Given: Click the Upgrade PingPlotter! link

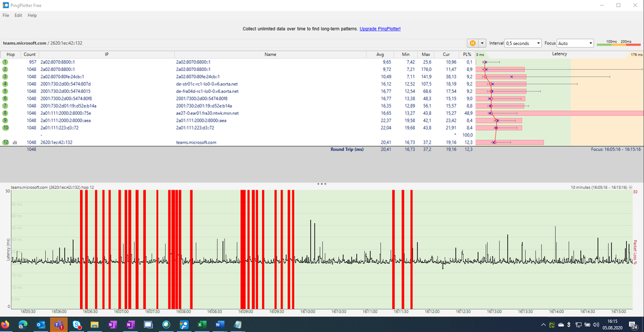Looking at the screenshot, I should coord(380,29).
